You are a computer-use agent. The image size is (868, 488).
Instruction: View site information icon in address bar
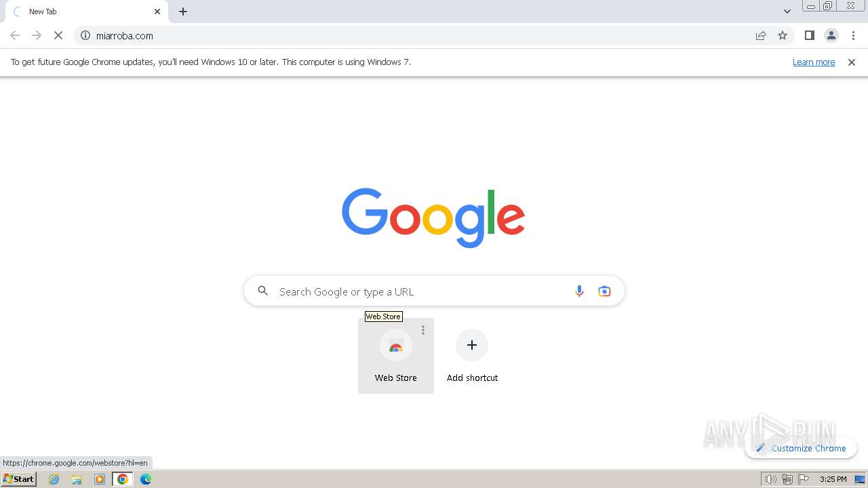(85, 36)
